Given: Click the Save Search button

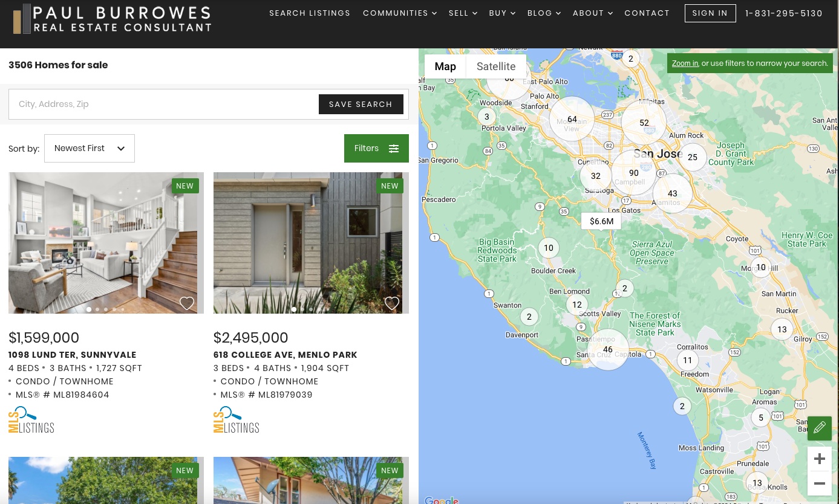Looking at the screenshot, I should click(x=361, y=105).
